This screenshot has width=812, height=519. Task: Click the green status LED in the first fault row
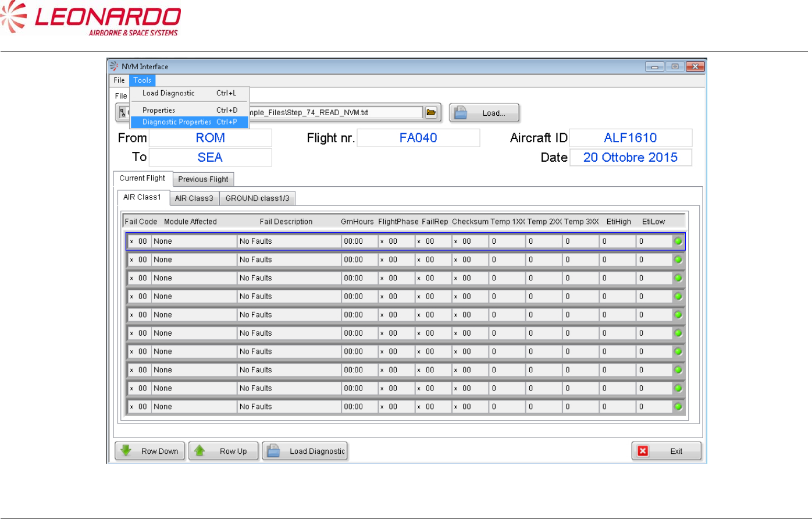[678, 241]
